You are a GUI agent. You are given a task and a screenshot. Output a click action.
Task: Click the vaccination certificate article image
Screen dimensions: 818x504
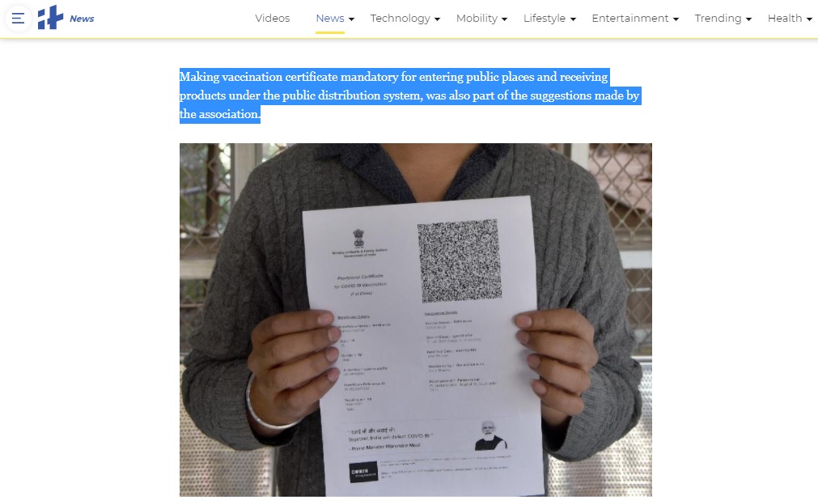[416, 320]
